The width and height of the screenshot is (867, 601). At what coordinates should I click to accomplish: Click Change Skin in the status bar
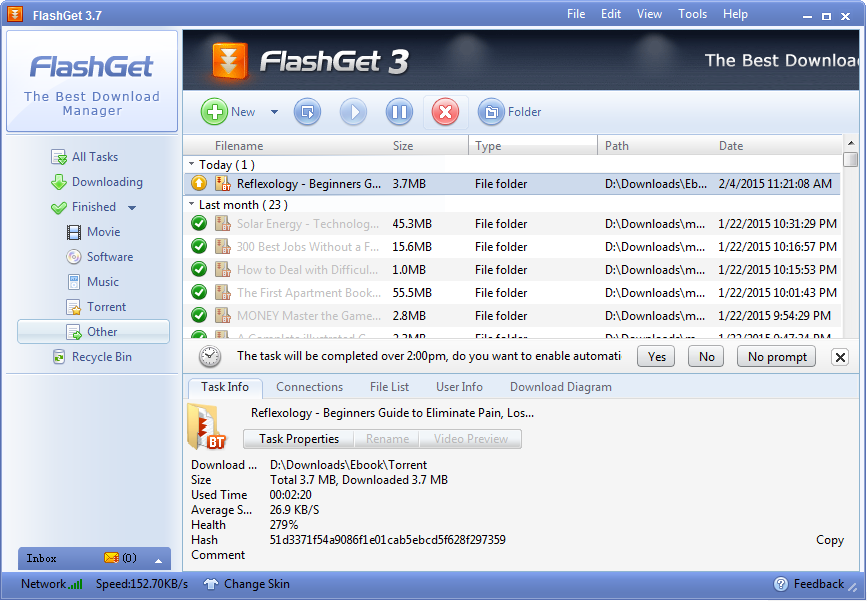click(247, 584)
